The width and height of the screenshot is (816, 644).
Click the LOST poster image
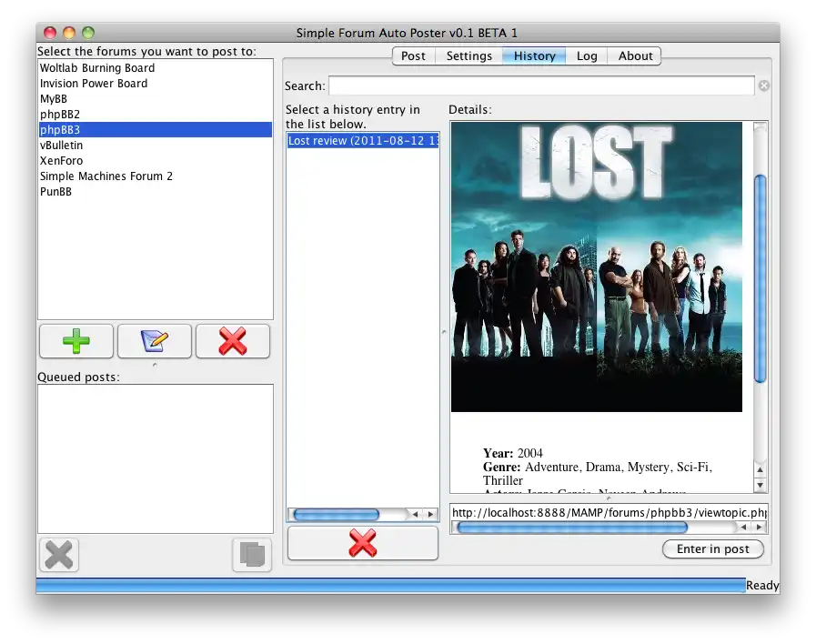[597, 267]
